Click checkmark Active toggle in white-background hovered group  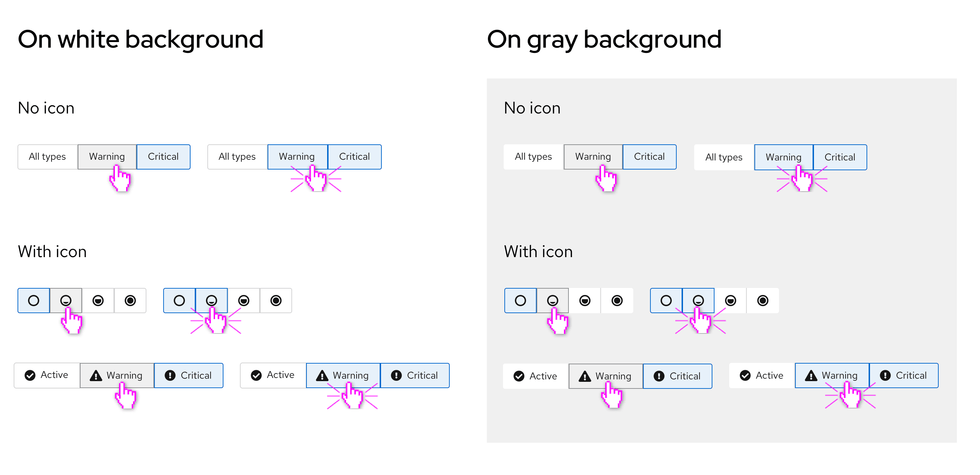tap(47, 375)
